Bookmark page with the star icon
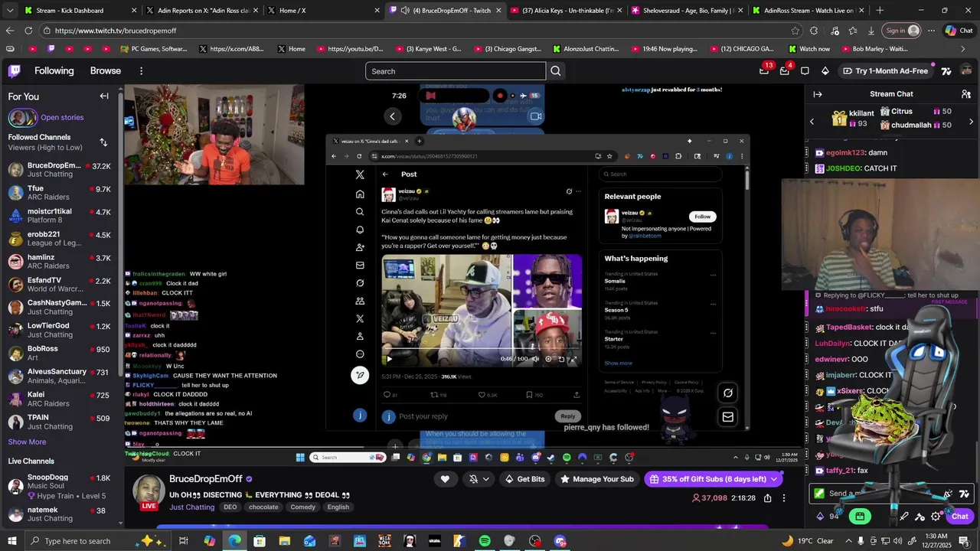Image resolution: width=980 pixels, height=551 pixels. (795, 31)
